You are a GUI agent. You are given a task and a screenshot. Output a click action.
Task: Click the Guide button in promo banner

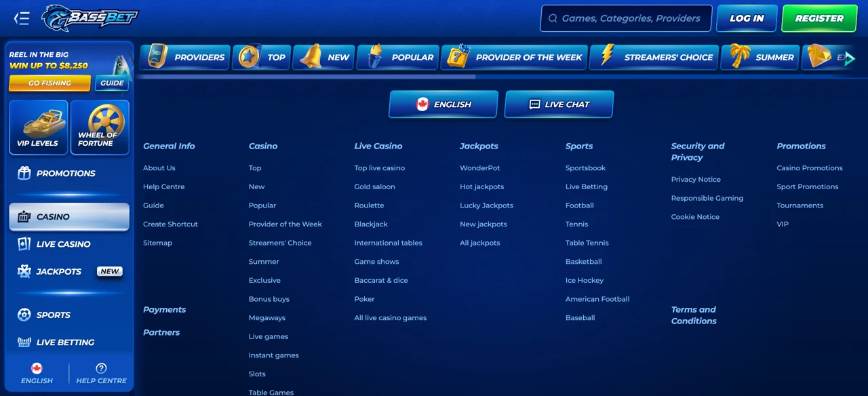coord(112,83)
